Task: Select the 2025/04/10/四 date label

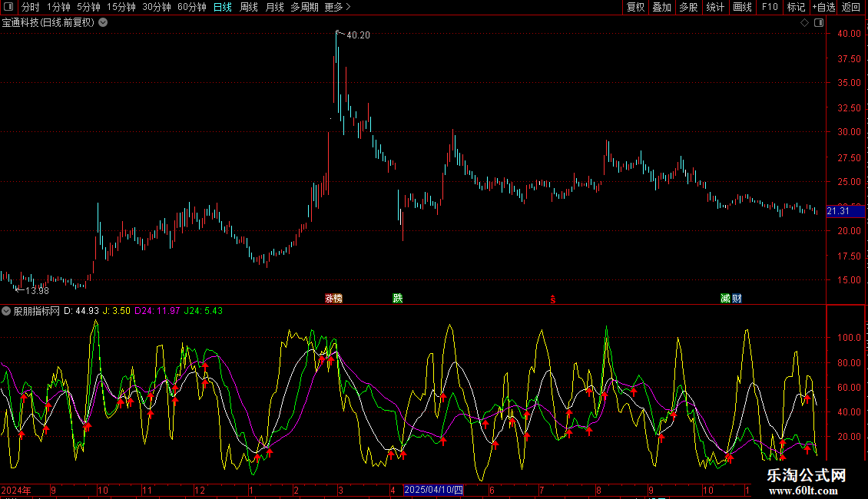Action: click(x=433, y=490)
